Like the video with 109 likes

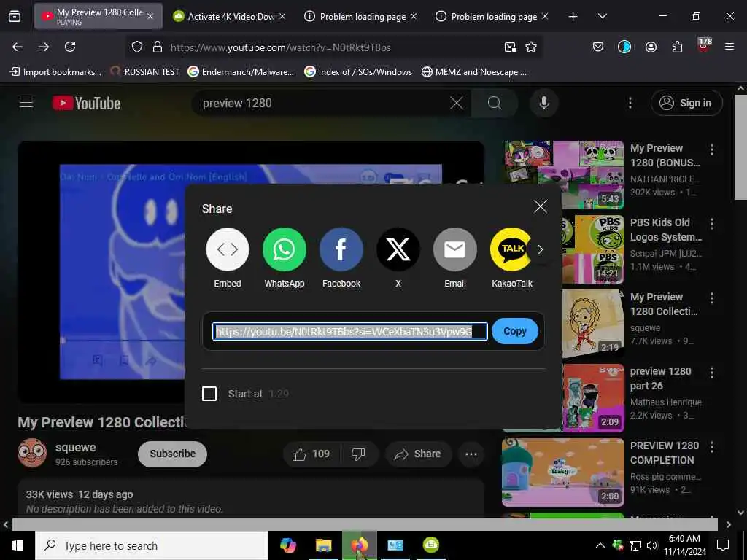point(312,454)
